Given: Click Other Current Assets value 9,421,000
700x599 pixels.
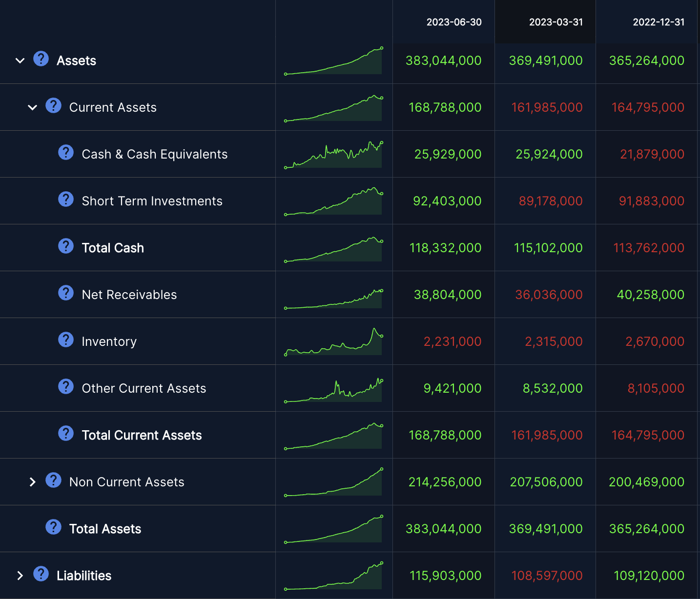Looking at the screenshot, I should [x=453, y=388].
